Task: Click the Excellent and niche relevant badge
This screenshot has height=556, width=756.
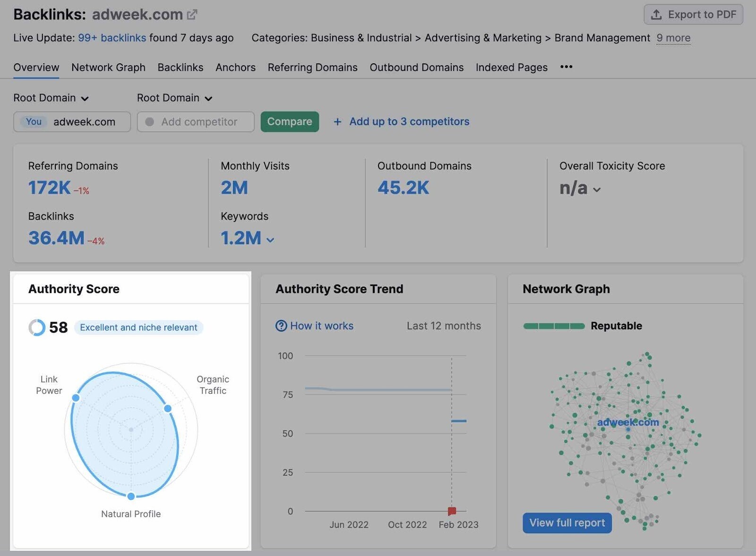Action: point(138,327)
